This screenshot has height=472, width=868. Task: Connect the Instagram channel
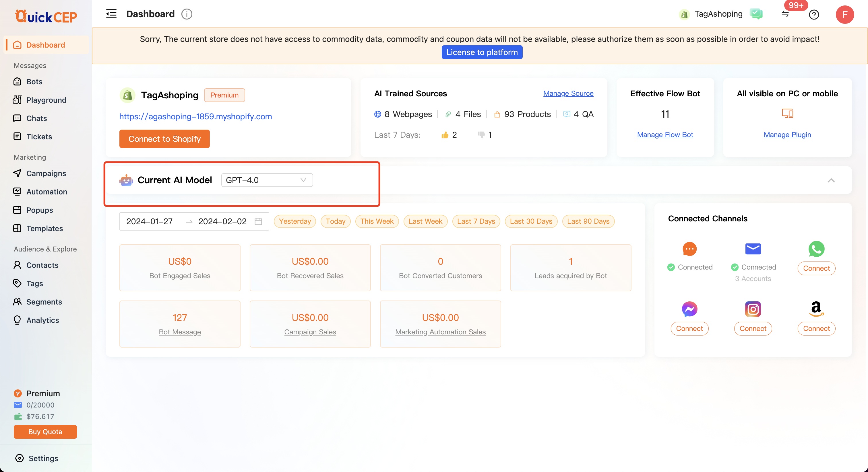pos(753,329)
